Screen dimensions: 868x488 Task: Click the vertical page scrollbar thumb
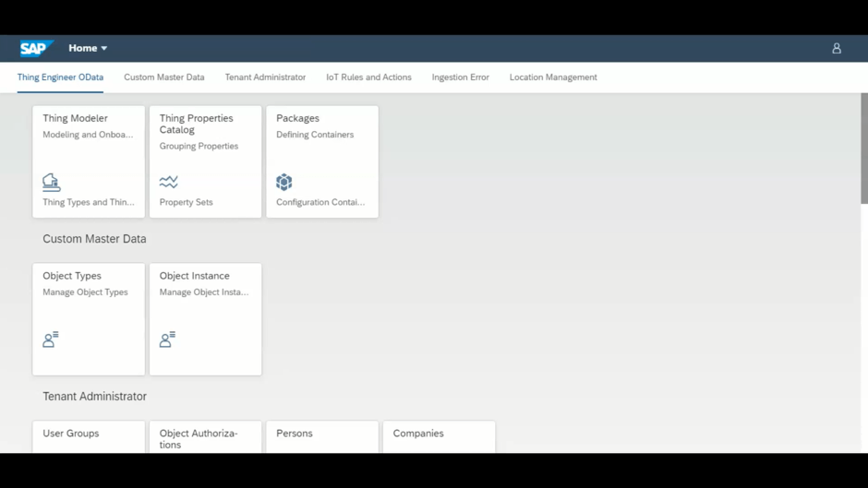point(863,149)
